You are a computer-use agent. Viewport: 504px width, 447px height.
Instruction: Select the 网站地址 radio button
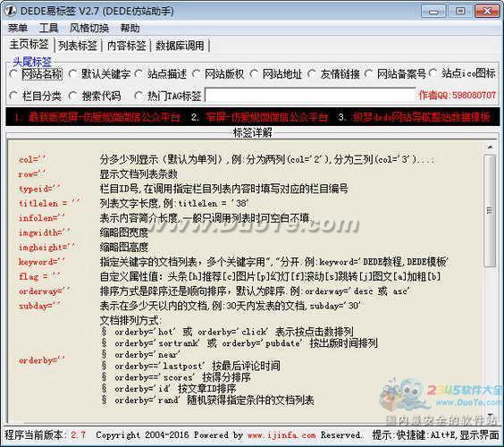pyautogui.click(x=276, y=74)
